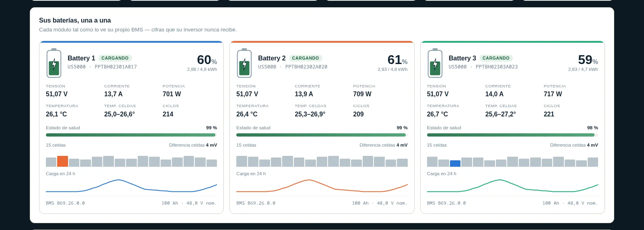Viewport: 644px width, 230px height.
Task: Click the 717 W power value
Action: click(x=553, y=94)
